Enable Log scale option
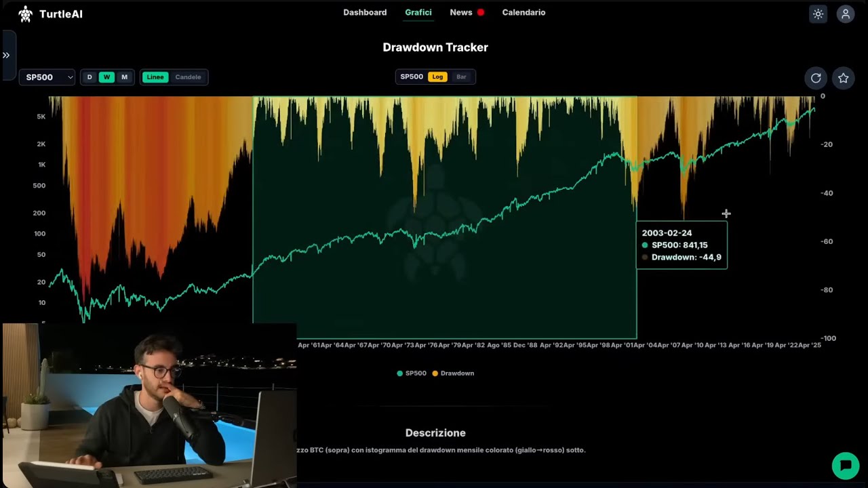The width and height of the screenshot is (868, 488). point(437,77)
